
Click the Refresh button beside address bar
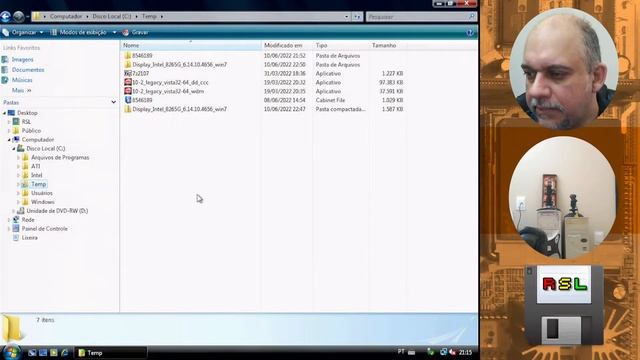pos(357,17)
